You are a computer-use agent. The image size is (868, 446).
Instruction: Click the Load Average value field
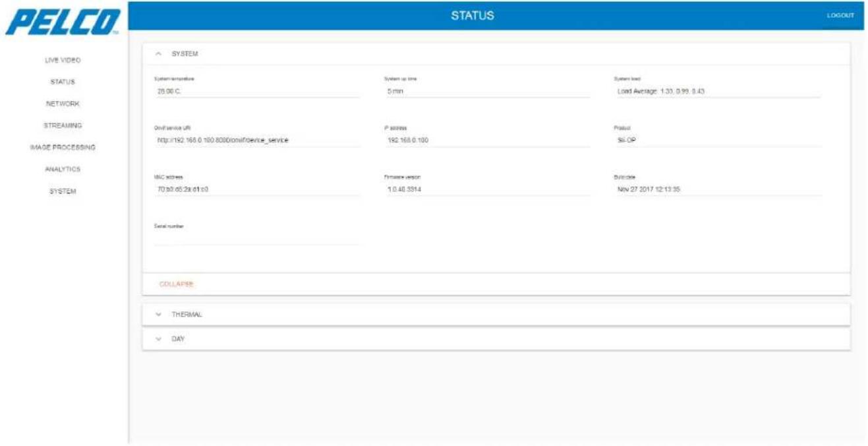(x=717, y=91)
